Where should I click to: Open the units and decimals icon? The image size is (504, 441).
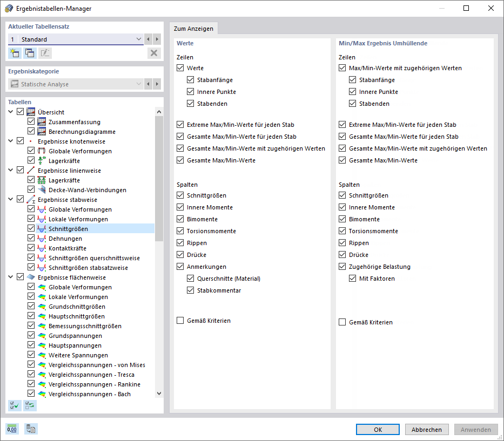(12, 429)
